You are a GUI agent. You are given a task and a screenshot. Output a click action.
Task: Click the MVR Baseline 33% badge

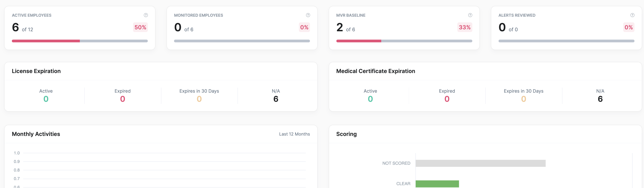465,27
